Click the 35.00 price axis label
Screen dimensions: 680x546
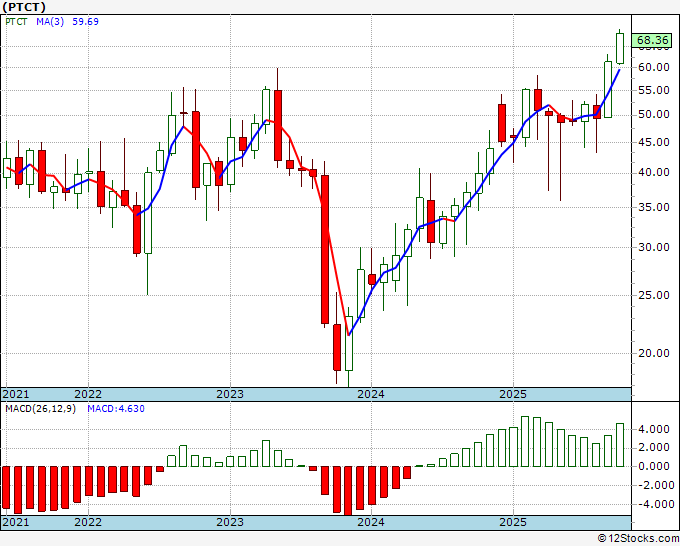[x=654, y=207]
